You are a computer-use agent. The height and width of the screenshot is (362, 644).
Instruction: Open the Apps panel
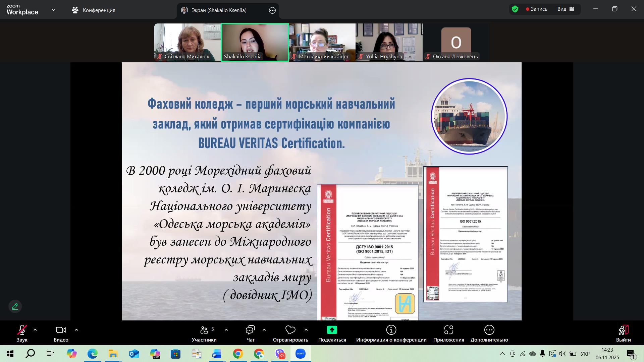pyautogui.click(x=448, y=330)
